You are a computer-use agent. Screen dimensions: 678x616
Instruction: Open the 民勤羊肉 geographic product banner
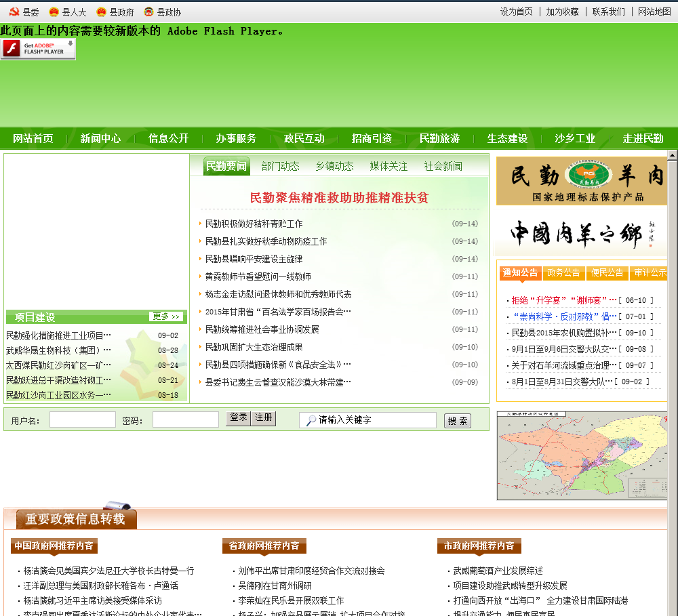[582, 180]
